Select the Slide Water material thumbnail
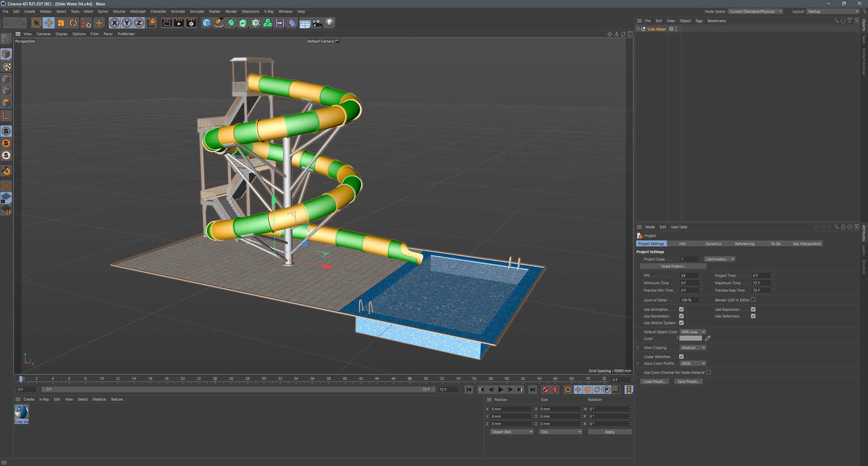The width and height of the screenshot is (868, 466). click(21, 412)
